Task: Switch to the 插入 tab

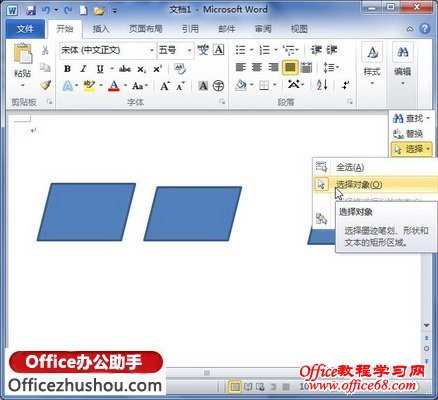Action: coord(101,29)
